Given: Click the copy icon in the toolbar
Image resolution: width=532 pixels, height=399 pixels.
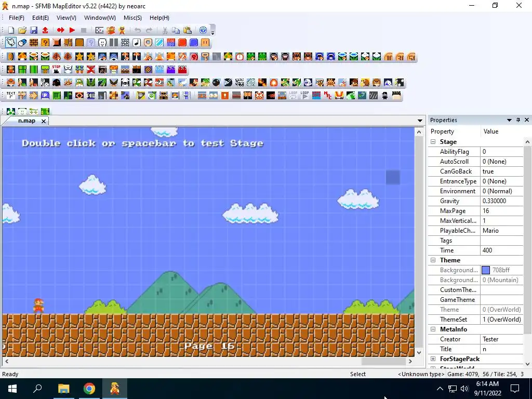Looking at the screenshot, I should click(176, 30).
